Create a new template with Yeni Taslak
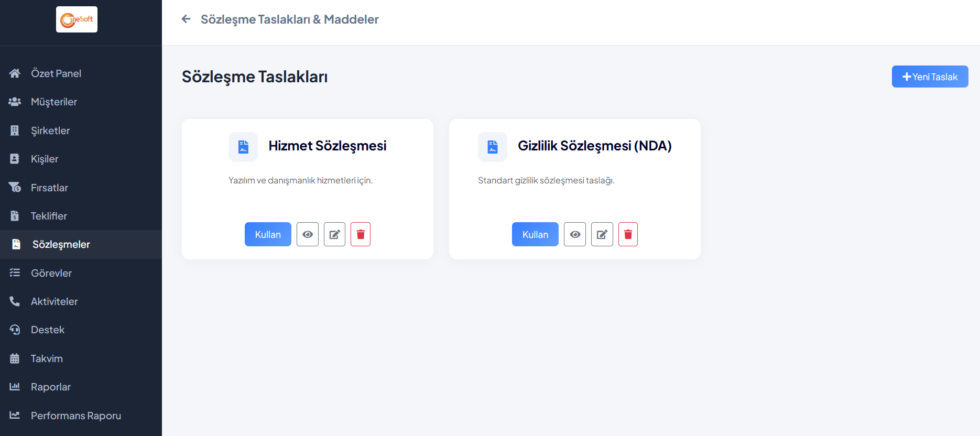This screenshot has width=980, height=436. click(930, 77)
